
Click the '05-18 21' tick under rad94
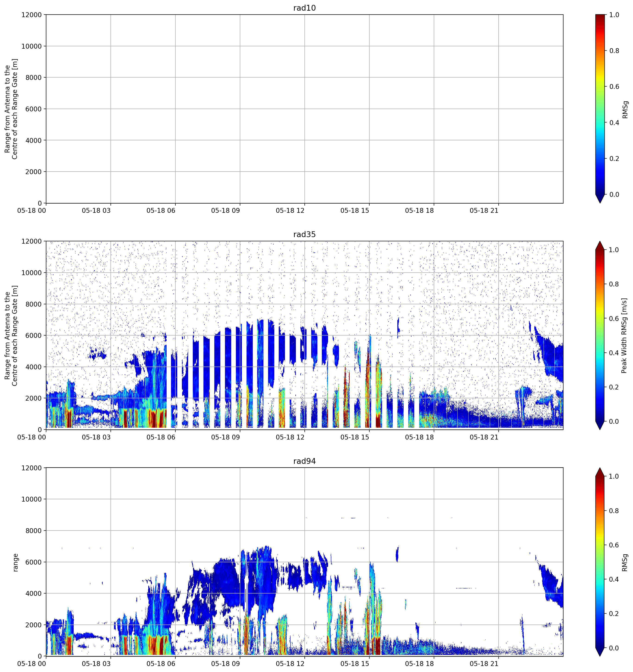484,664
